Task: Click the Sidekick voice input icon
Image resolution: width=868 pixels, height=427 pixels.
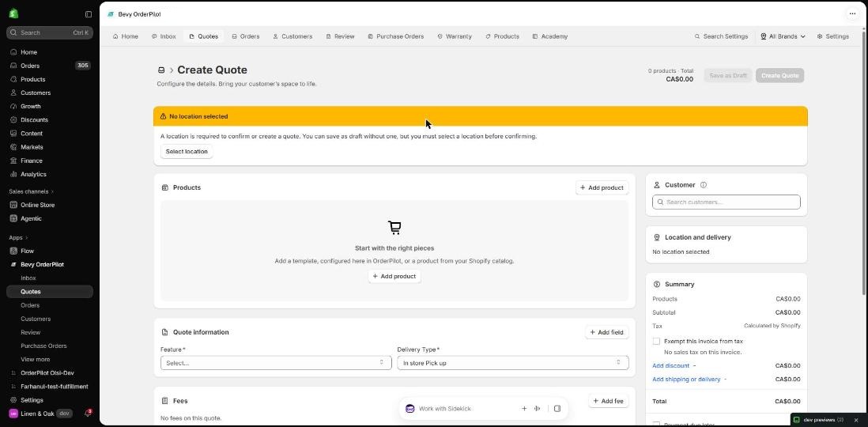Action: (537, 409)
